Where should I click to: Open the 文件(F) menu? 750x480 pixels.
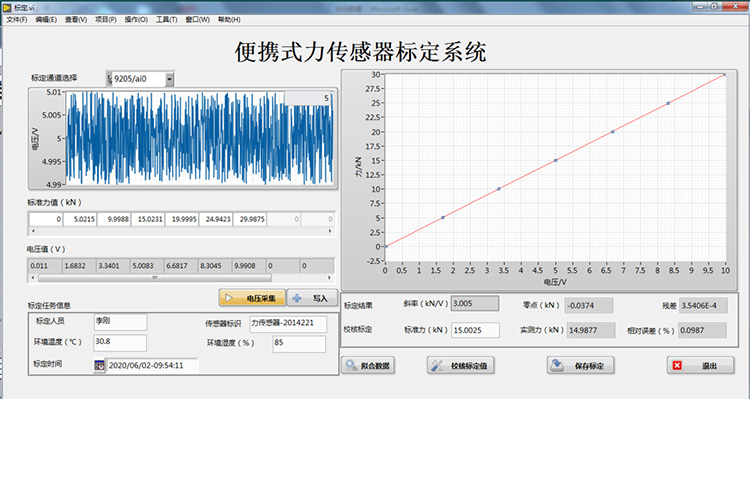point(17,19)
